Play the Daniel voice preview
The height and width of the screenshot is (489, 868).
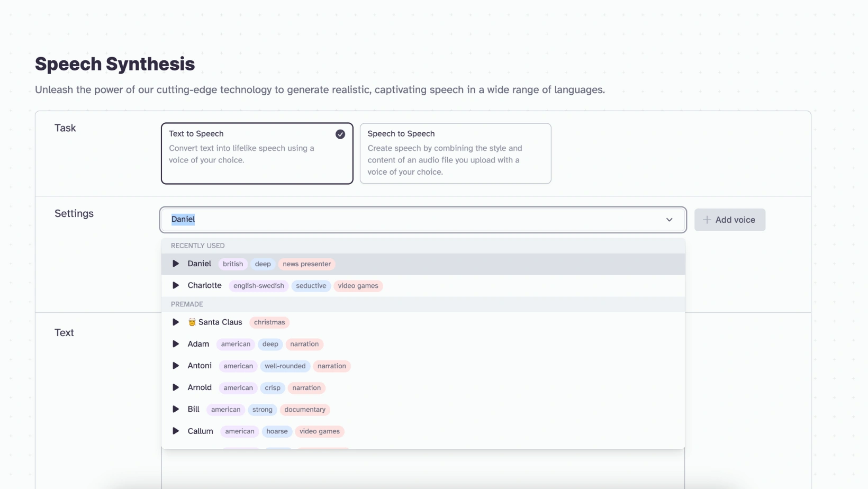[x=176, y=264]
